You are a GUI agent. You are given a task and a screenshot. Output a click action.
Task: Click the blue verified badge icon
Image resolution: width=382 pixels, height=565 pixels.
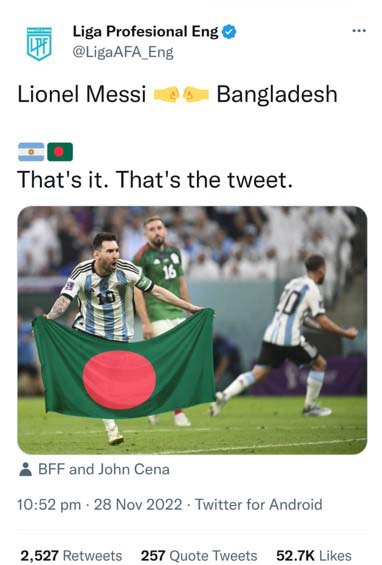[x=229, y=32]
